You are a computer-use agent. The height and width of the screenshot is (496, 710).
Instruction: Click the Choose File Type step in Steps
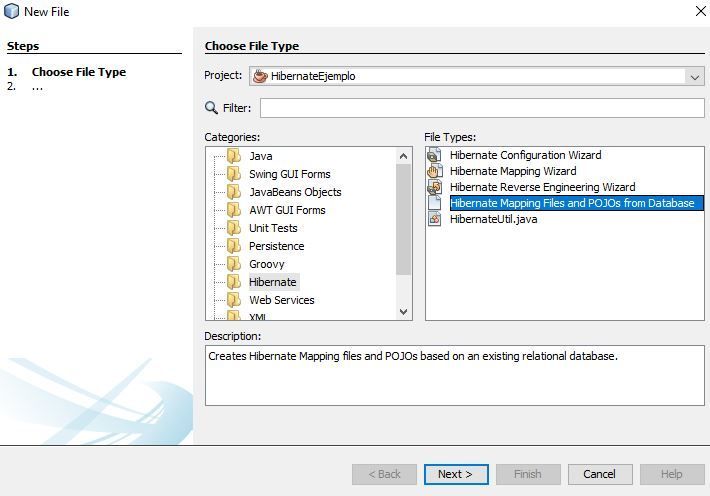79,72
